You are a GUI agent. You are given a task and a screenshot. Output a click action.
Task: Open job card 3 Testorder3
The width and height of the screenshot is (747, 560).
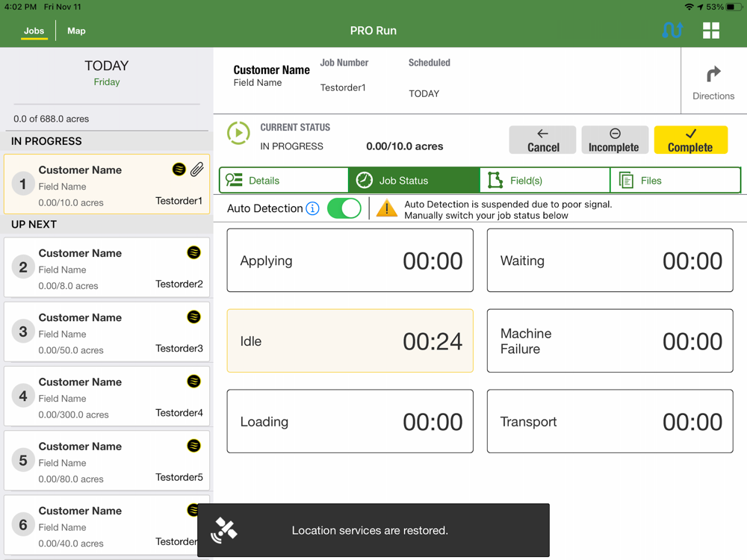(107, 332)
